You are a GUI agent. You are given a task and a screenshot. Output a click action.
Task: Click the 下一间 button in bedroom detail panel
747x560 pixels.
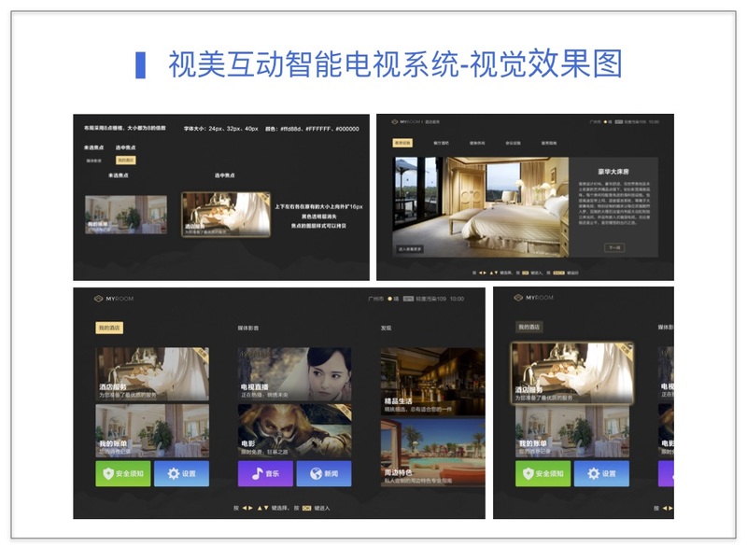click(x=614, y=247)
